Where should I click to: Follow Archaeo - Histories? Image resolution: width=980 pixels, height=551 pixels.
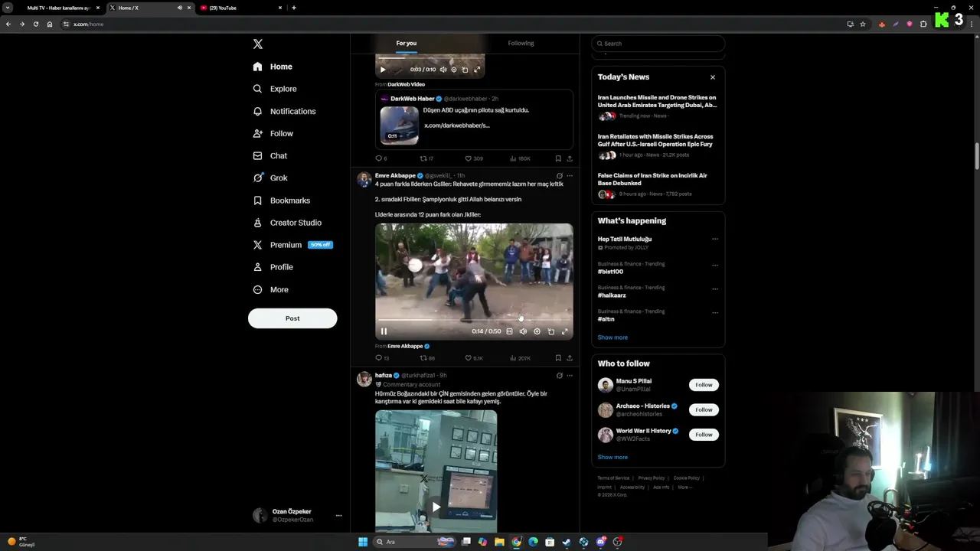pos(704,409)
